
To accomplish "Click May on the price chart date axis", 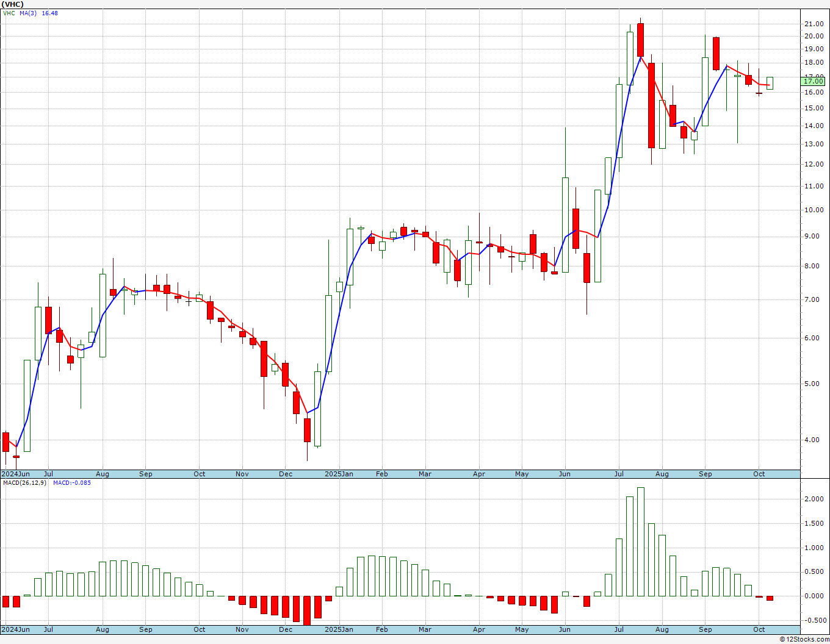I will pos(522,474).
